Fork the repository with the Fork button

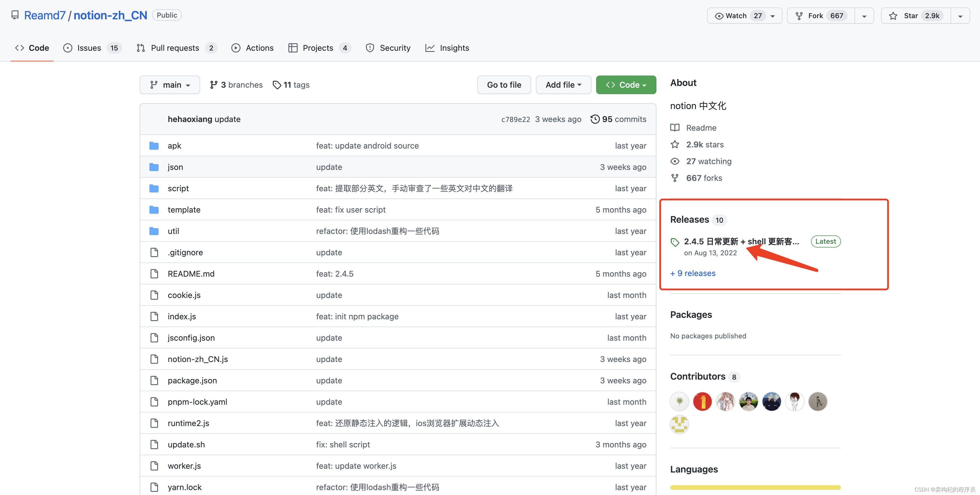821,16
